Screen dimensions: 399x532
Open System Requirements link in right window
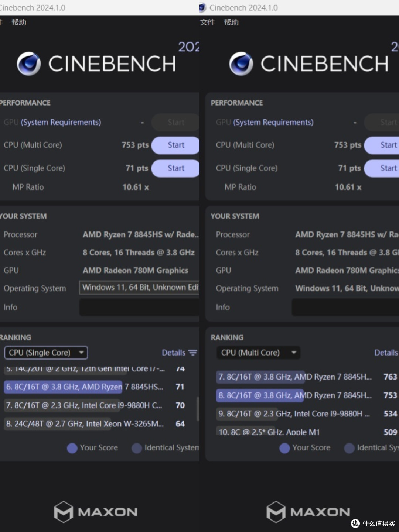pos(273,122)
